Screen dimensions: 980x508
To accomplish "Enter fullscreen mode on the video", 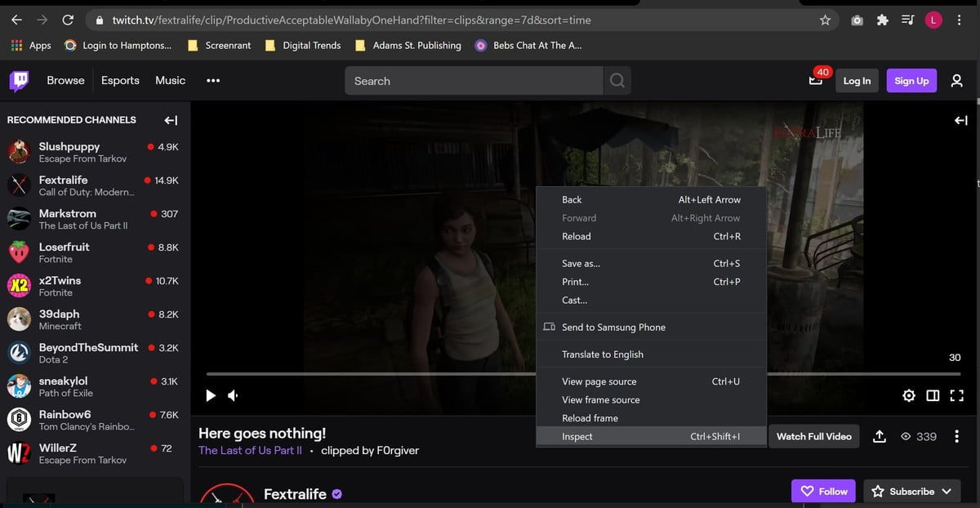I will tap(956, 395).
